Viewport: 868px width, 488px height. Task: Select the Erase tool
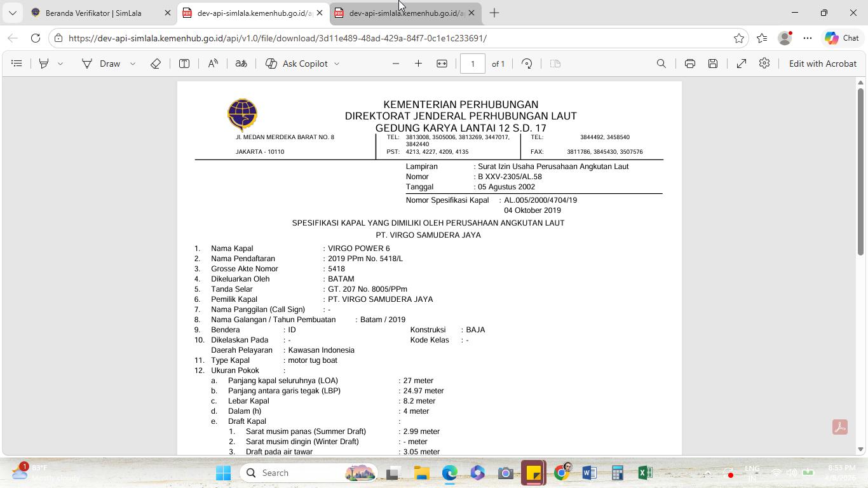(155, 64)
